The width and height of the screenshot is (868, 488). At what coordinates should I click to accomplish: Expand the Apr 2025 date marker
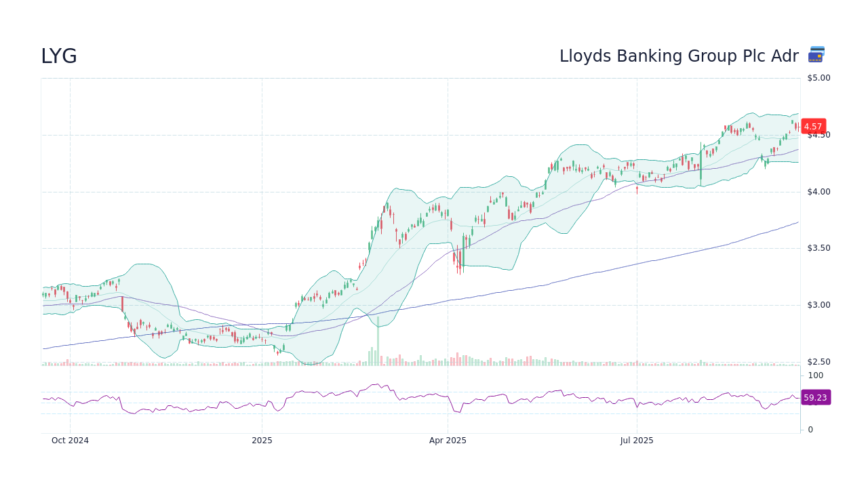pyautogui.click(x=448, y=440)
